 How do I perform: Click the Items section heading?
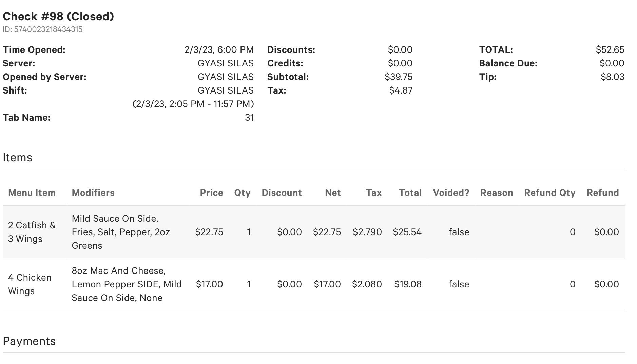click(18, 158)
